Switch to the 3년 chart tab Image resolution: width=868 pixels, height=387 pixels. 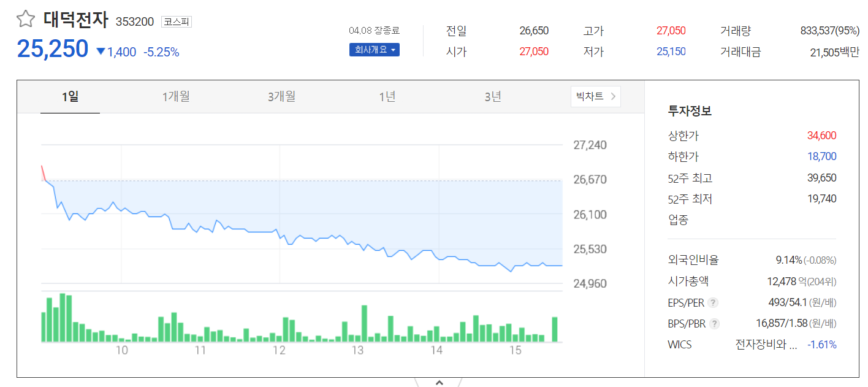493,96
